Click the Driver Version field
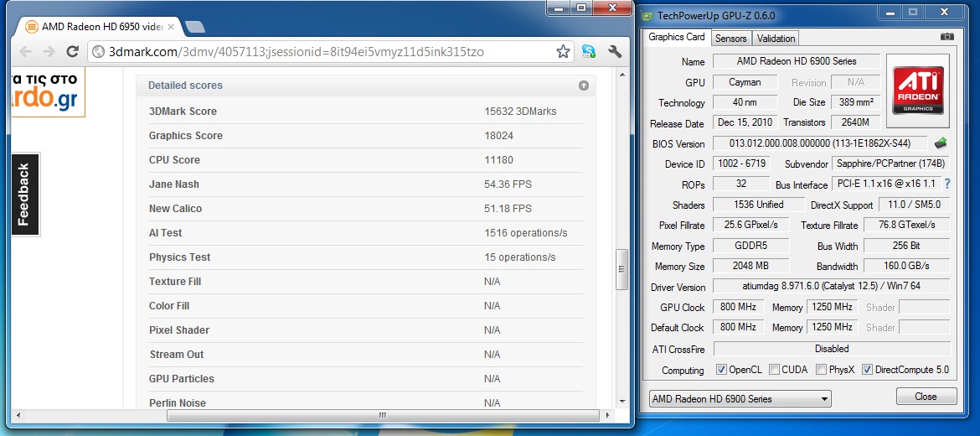Viewport: 980px width, 436px height. pyautogui.click(x=831, y=287)
